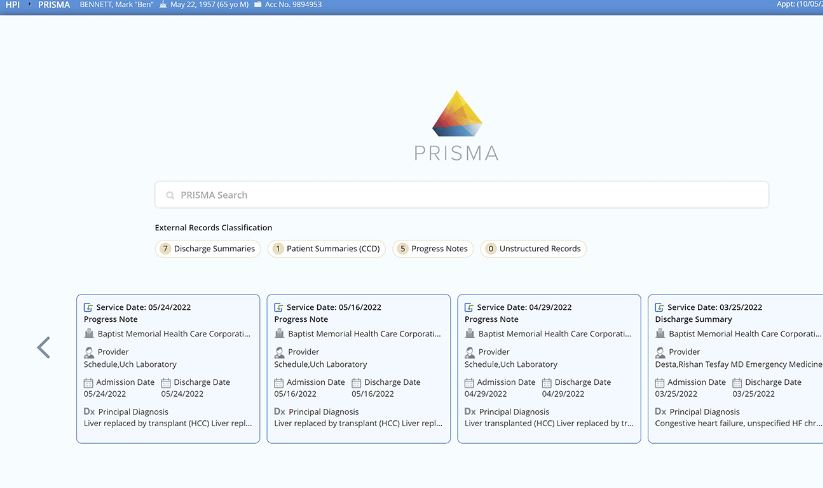
Task: Open the Service Date: 05/16/2022 record
Action: (x=358, y=369)
